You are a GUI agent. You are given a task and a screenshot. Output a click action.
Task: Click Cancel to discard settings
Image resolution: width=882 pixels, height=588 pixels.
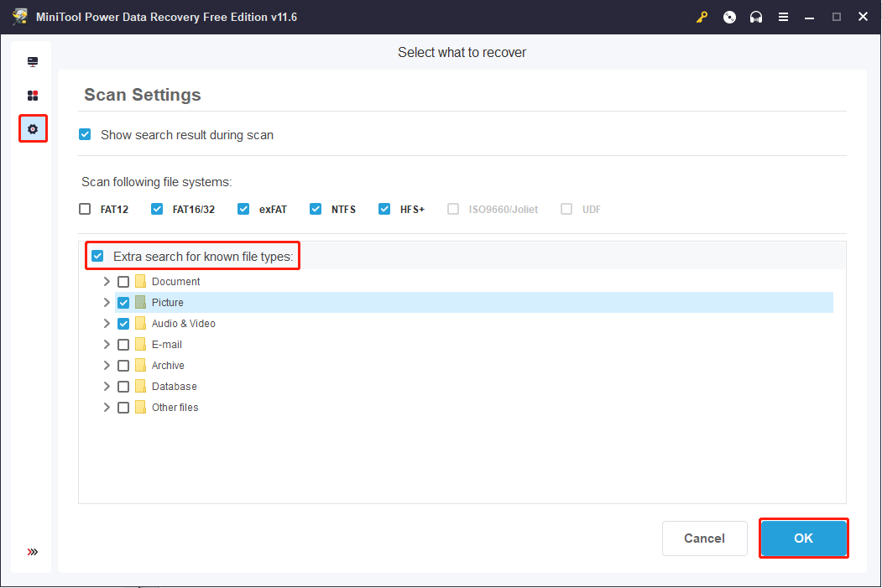coord(704,538)
